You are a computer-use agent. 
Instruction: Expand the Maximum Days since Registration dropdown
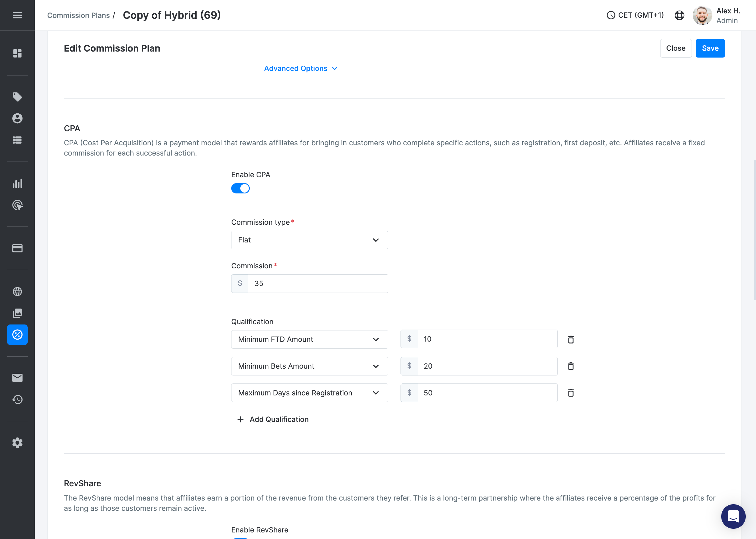coord(309,393)
